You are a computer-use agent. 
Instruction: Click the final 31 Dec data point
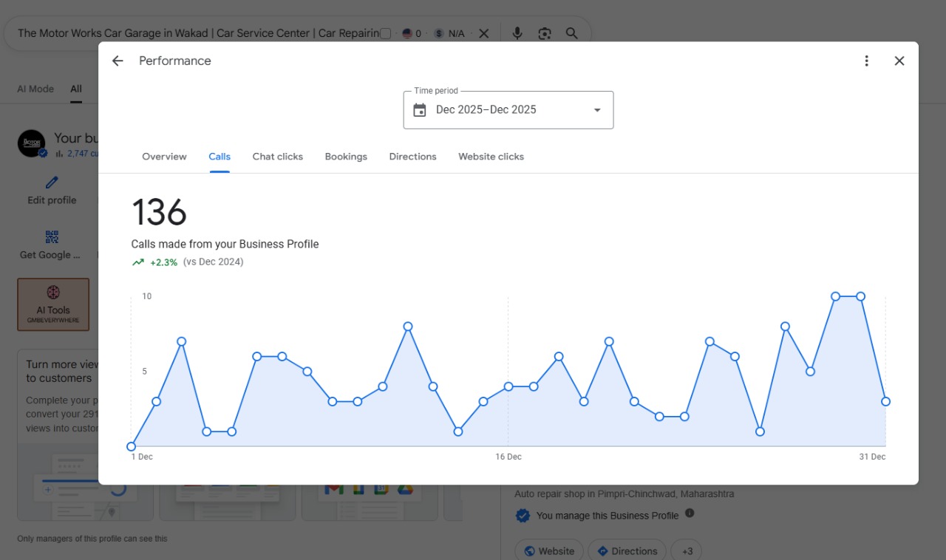pos(885,401)
